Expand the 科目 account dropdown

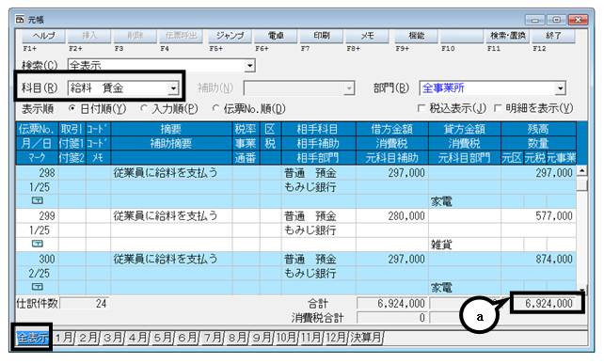pyautogui.click(x=173, y=88)
